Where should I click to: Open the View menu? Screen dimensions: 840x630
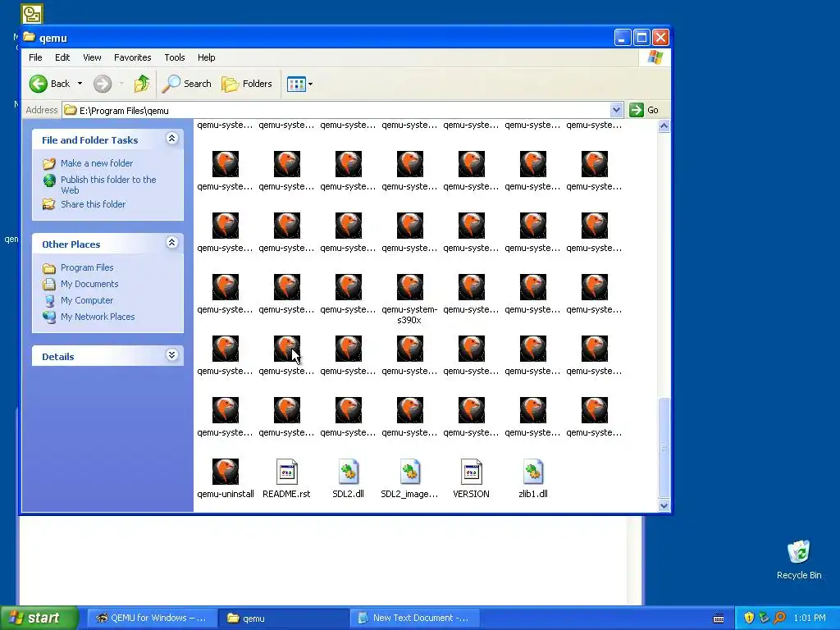[92, 57]
